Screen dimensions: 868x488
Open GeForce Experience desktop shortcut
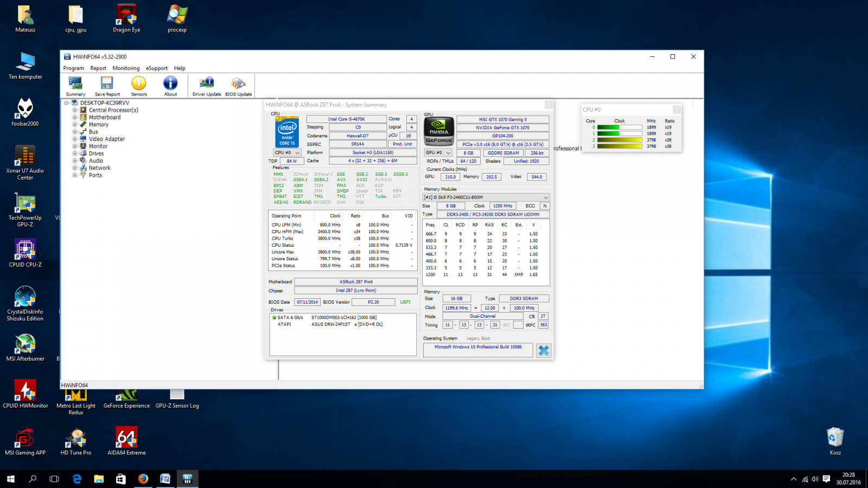126,399
